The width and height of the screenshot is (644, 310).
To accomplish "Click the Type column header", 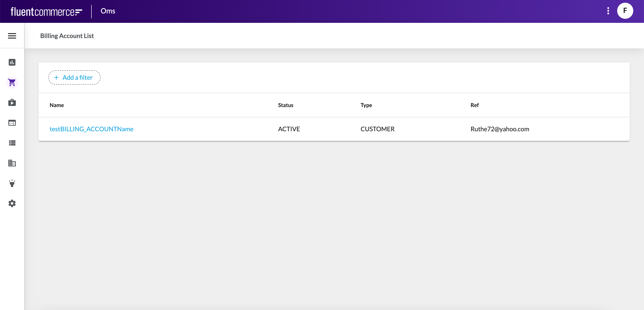I will coord(366,105).
